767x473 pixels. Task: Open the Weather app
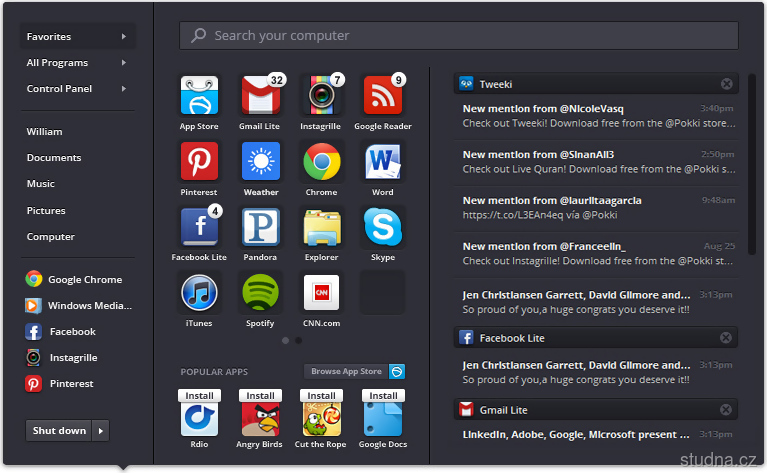[x=261, y=161]
